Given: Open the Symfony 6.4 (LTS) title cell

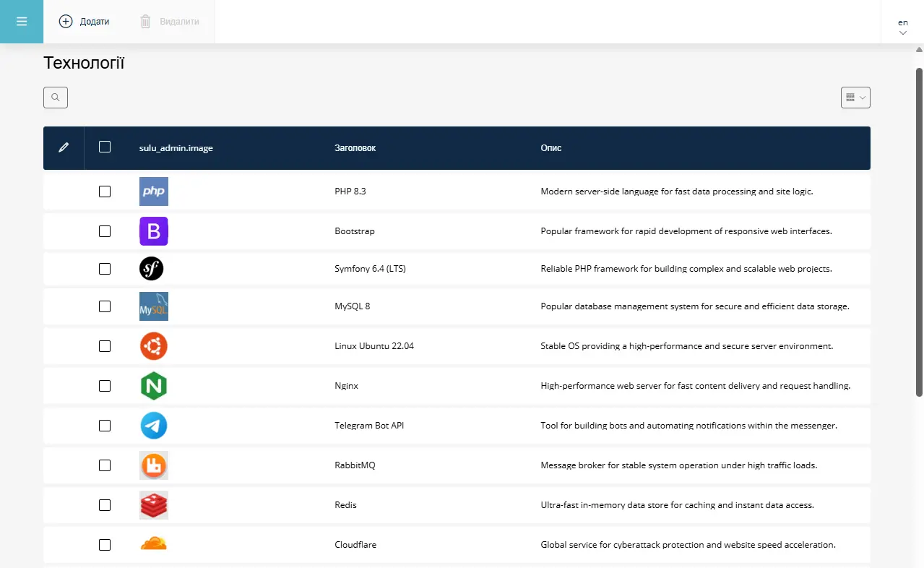Looking at the screenshot, I should [371, 269].
